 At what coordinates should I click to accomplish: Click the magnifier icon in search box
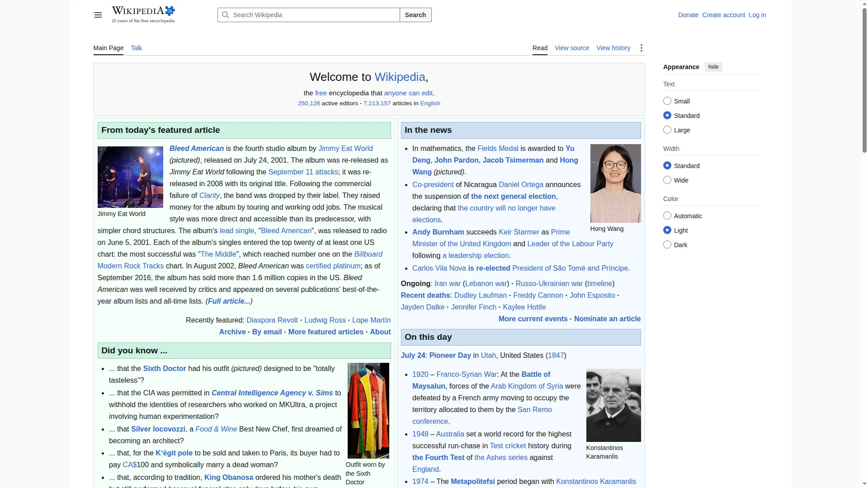(x=225, y=15)
